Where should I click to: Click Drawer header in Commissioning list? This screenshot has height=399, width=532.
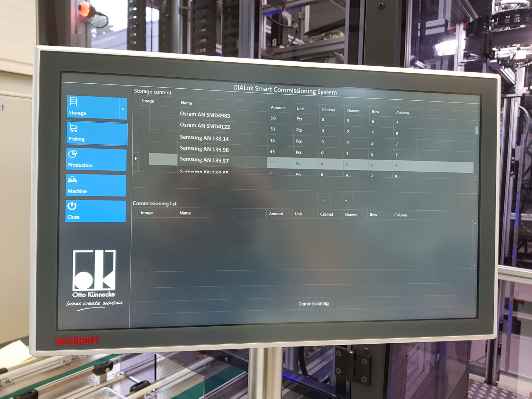click(x=351, y=215)
